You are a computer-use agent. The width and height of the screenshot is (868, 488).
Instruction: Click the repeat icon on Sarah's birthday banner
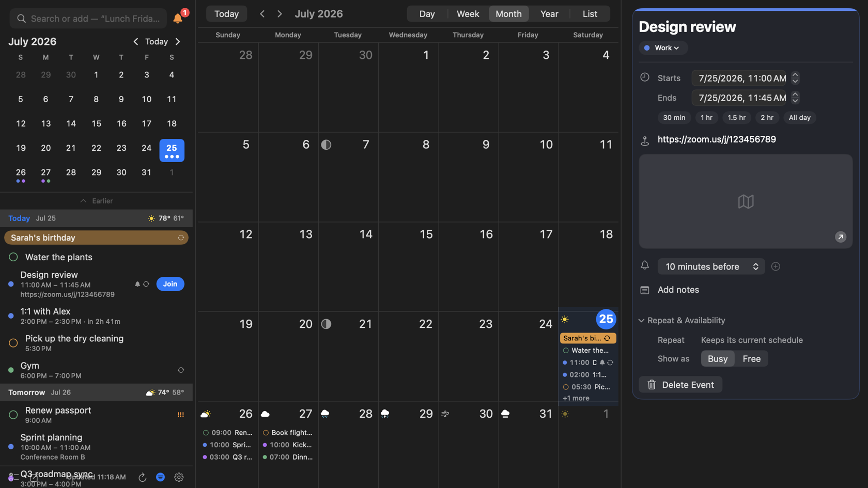(x=181, y=238)
